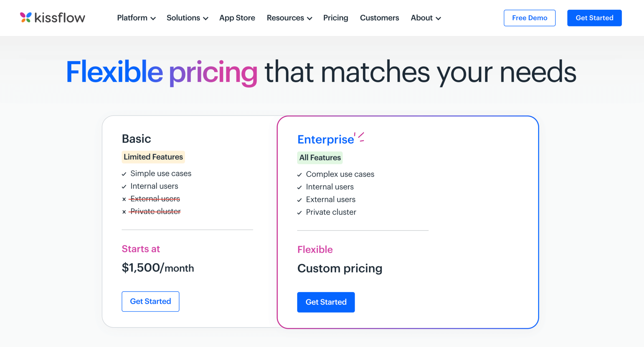Select the Pricing navigation item
Image resolution: width=644 pixels, height=347 pixels.
click(336, 18)
